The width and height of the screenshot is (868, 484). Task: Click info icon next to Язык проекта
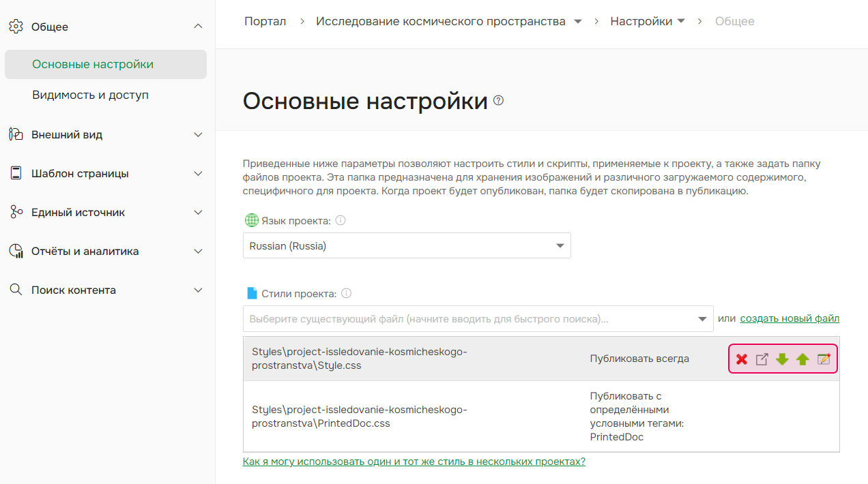click(339, 220)
